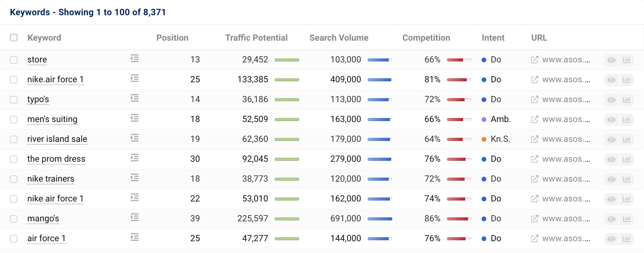Open SERP details icon for air force 1 row
This screenshot has width=644, height=253.
135,237
